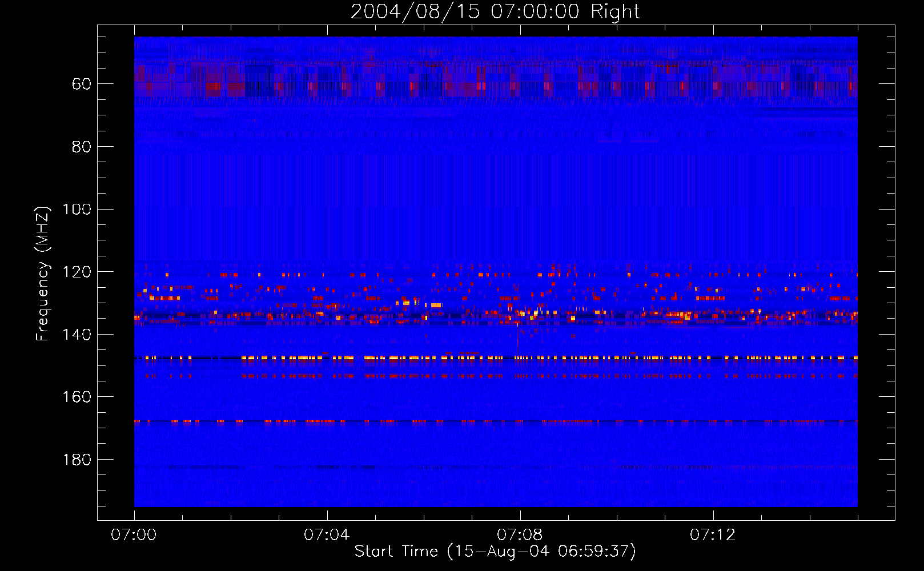The image size is (924, 571).
Task: Click the 100 frequency tick label
Action: (77, 209)
